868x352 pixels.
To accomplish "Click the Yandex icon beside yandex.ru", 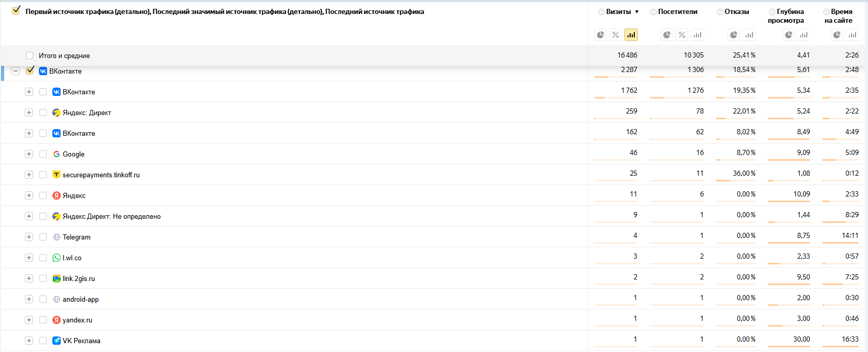I will point(56,320).
